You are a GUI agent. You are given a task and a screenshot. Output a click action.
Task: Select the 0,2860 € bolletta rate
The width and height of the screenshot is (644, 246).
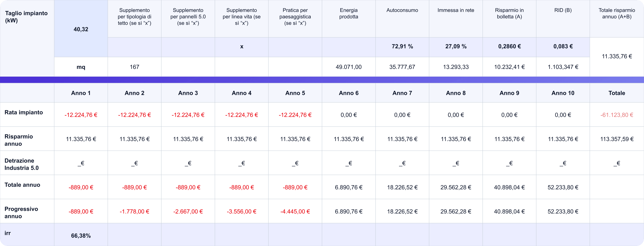(x=509, y=46)
